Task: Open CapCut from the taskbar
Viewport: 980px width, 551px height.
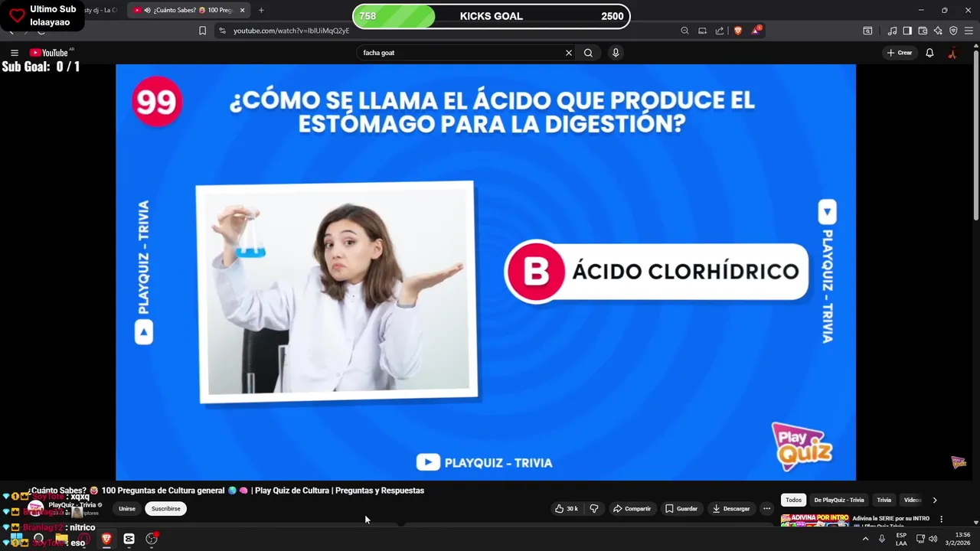Action: point(129,539)
